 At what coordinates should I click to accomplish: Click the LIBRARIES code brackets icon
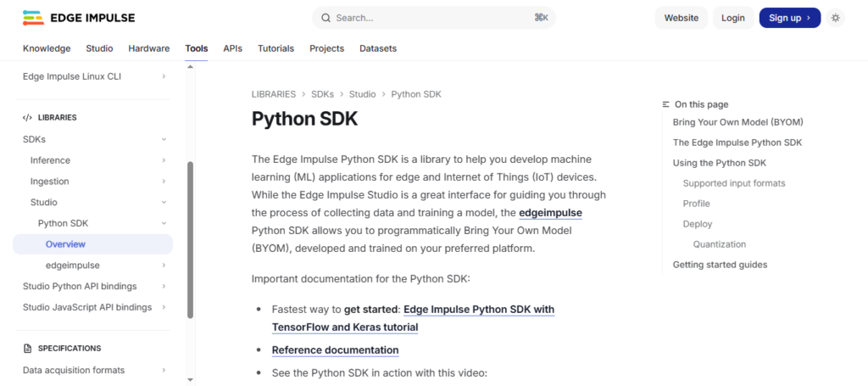click(x=27, y=117)
